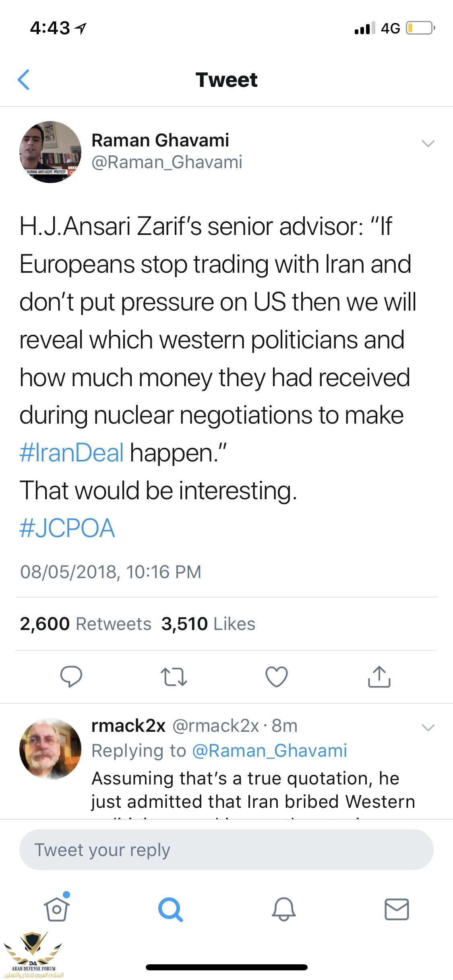
Task: Open Raman Ghavami's profile picture
Action: coord(50,152)
